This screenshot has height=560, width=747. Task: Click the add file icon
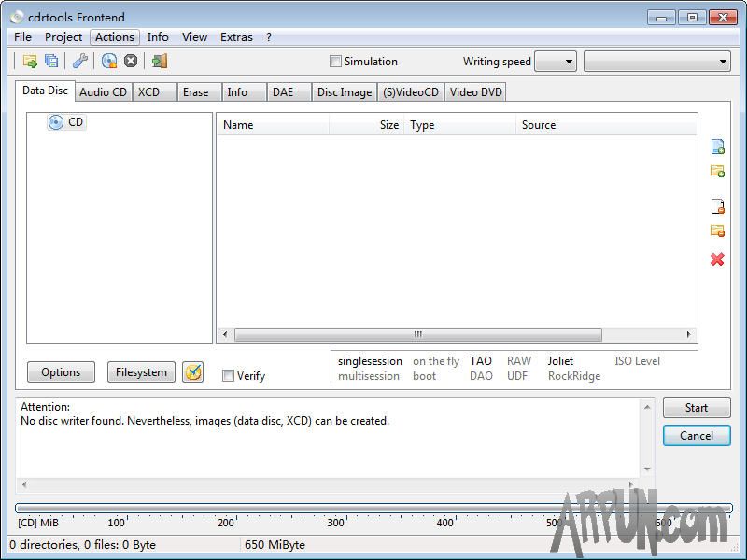pos(717,147)
